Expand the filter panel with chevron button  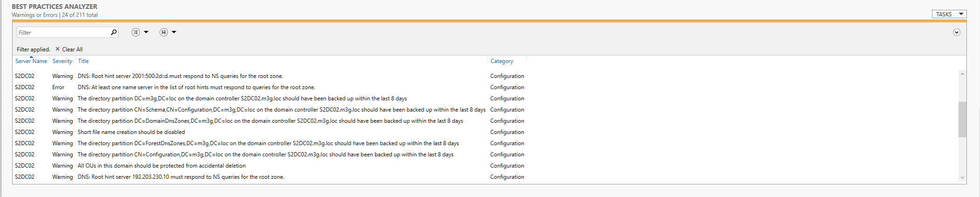(956, 32)
